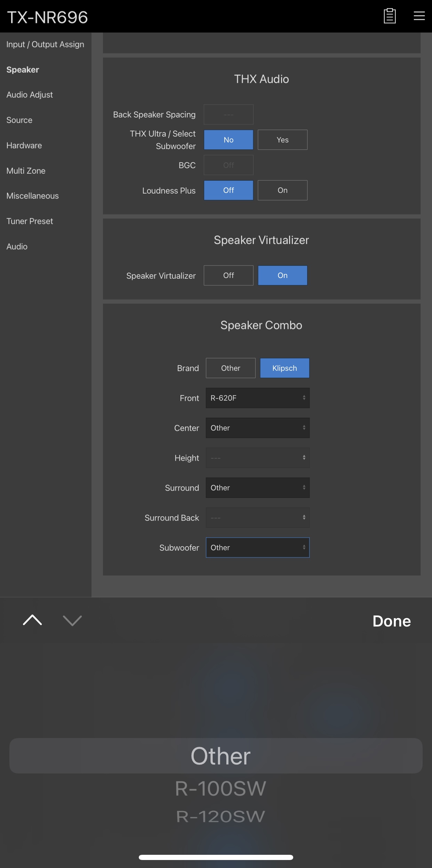Choose R-100SW in the picker wheel

221,788
